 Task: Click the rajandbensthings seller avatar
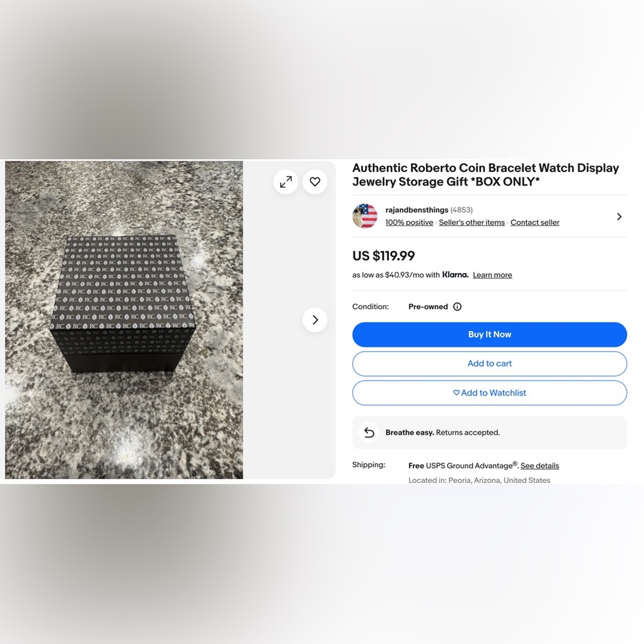coord(365,216)
